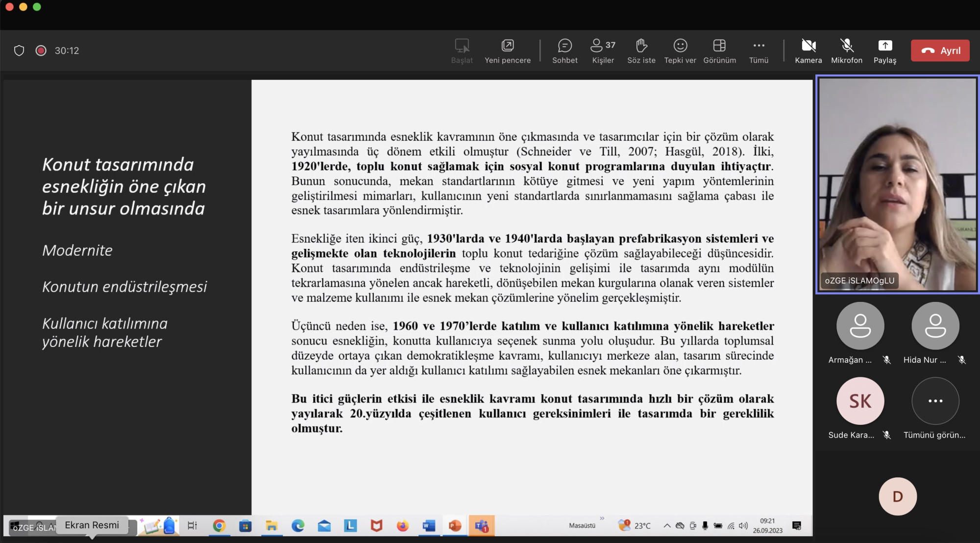Select Hida Nur participant avatar
Screen dimensions: 980x543
point(935,326)
